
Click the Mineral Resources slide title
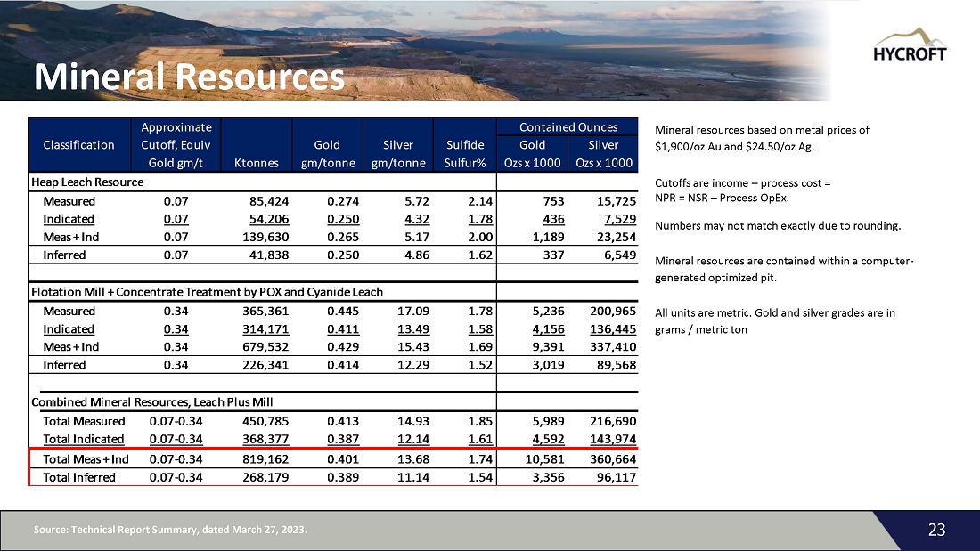point(189,78)
